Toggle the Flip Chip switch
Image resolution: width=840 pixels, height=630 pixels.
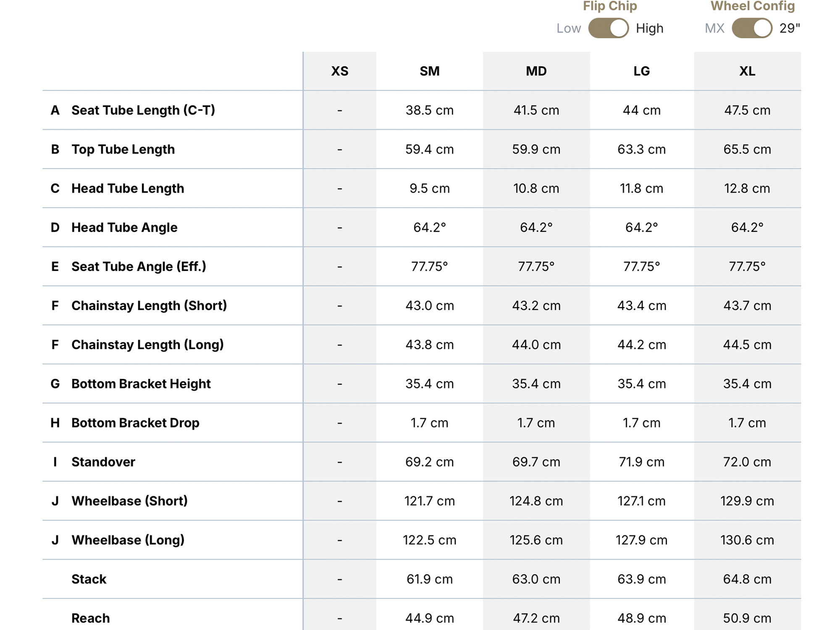pyautogui.click(x=609, y=28)
